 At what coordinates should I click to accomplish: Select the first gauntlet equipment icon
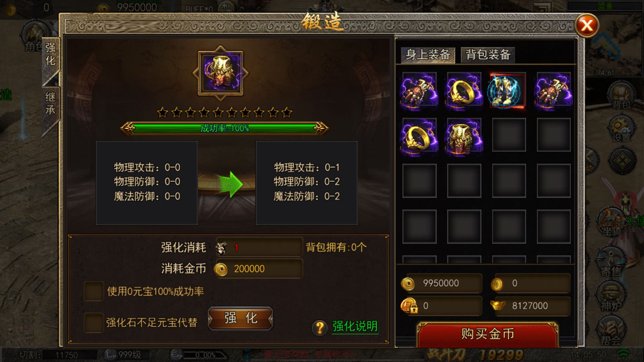click(x=419, y=90)
